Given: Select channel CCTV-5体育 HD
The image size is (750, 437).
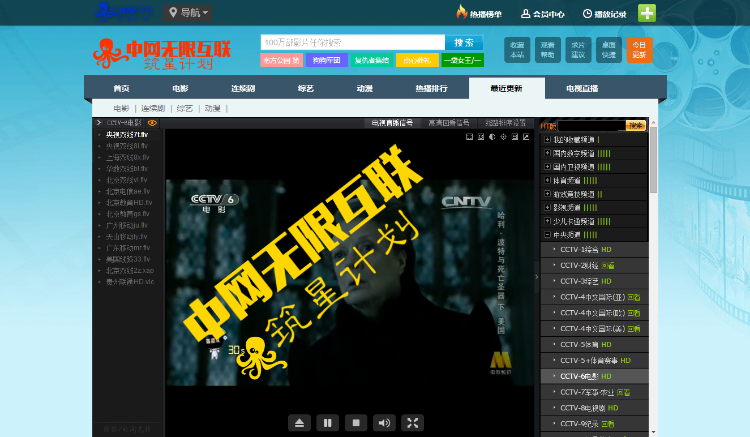Looking at the screenshot, I should pyautogui.click(x=595, y=345).
